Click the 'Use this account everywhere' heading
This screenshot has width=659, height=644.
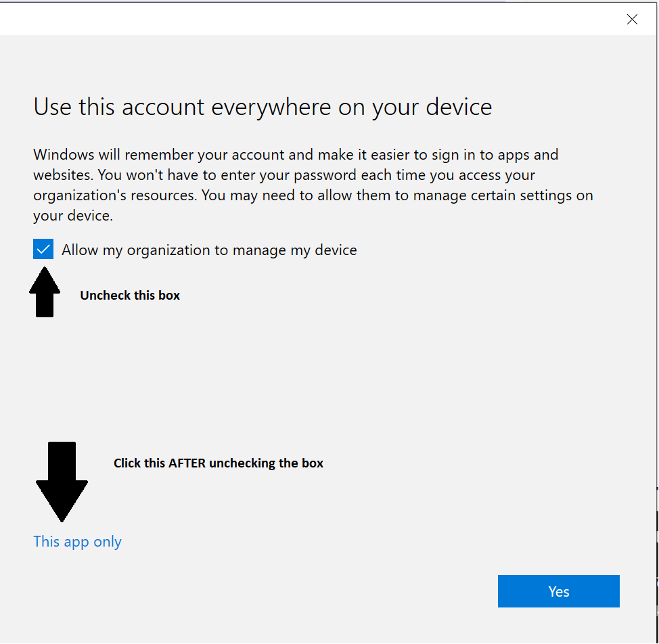click(x=263, y=107)
